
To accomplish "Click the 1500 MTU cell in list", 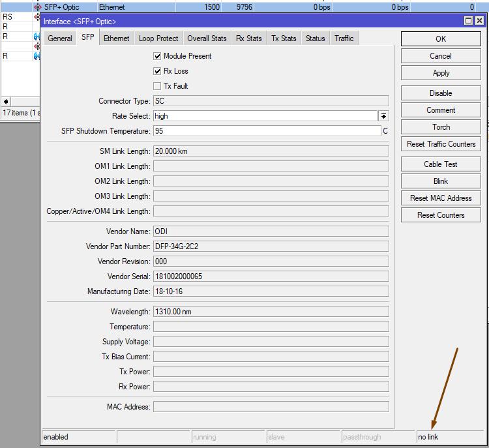I will point(198,7).
